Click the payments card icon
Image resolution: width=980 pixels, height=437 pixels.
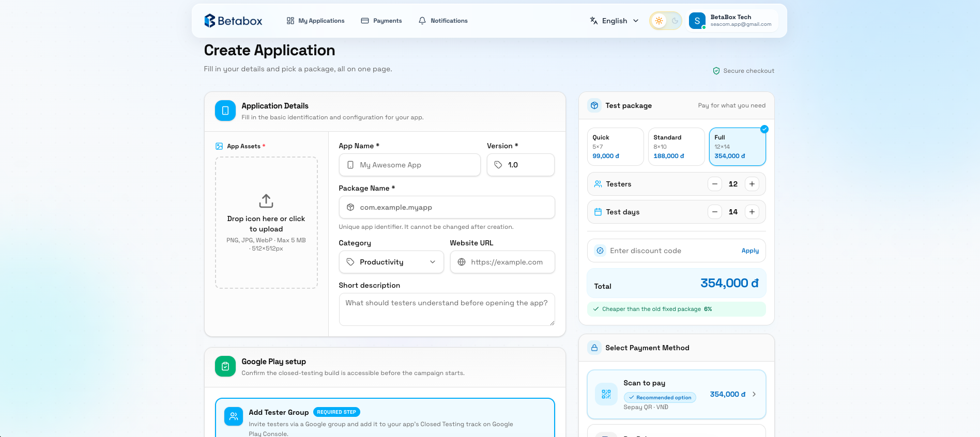(x=365, y=21)
